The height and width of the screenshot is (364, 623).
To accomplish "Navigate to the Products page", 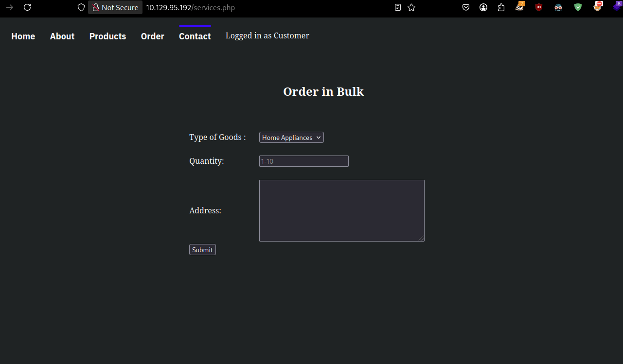I will [x=107, y=36].
